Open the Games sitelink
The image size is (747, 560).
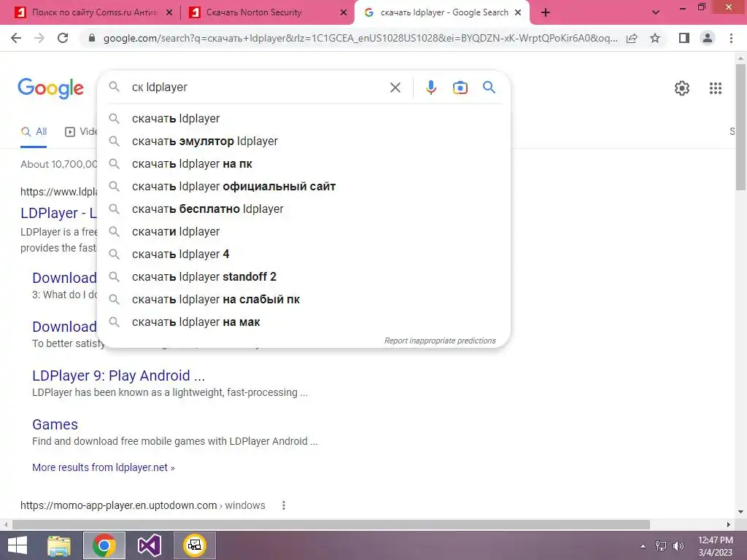click(x=55, y=424)
